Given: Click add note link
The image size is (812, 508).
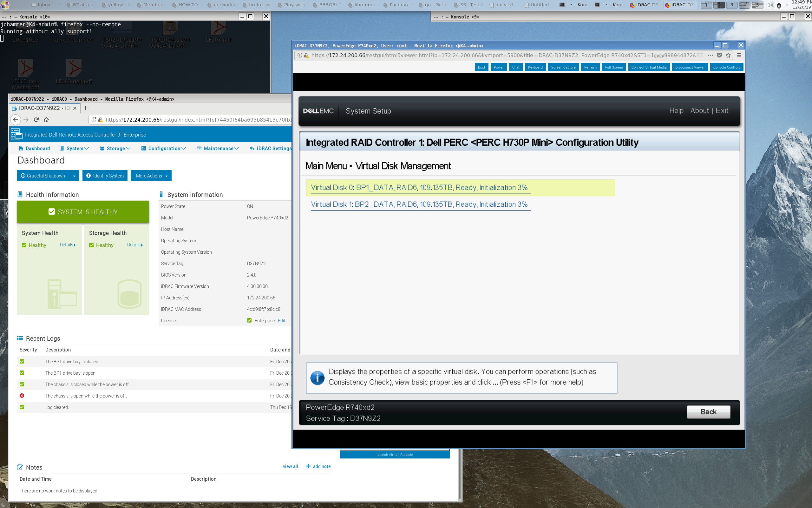Looking at the screenshot, I should pyautogui.click(x=318, y=466).
